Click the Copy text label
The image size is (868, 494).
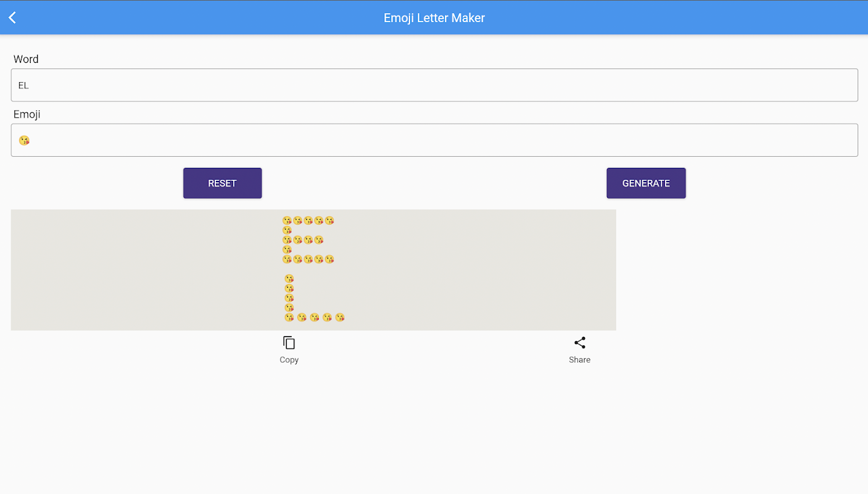tap(289, 360)
